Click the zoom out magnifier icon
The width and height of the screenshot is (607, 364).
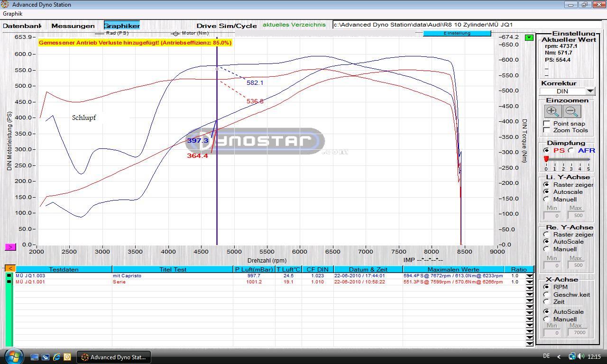572,111
